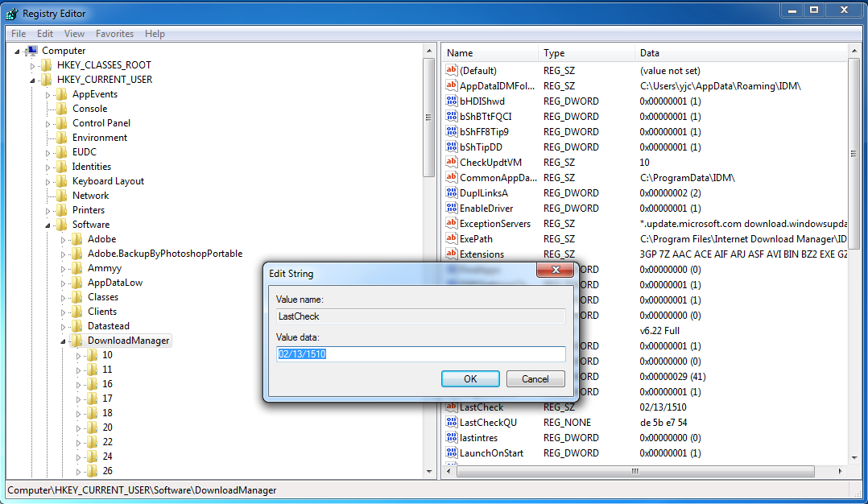Click the DWORD icon for bShFF8Tip9

pos(452,132)
